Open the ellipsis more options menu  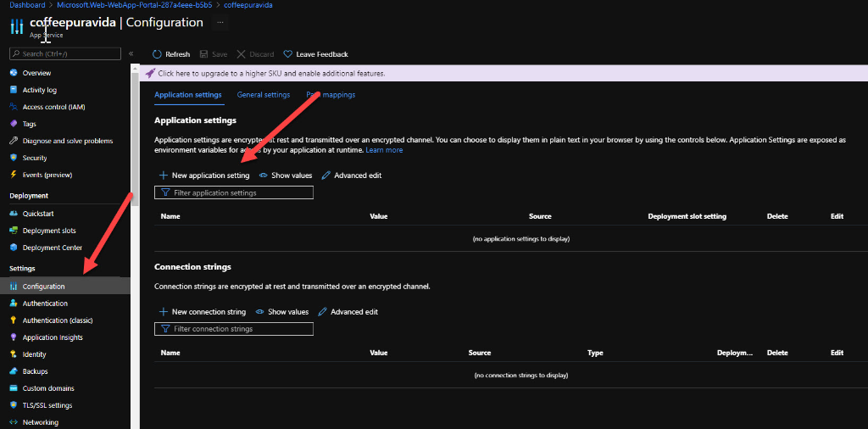coord(220,23)
